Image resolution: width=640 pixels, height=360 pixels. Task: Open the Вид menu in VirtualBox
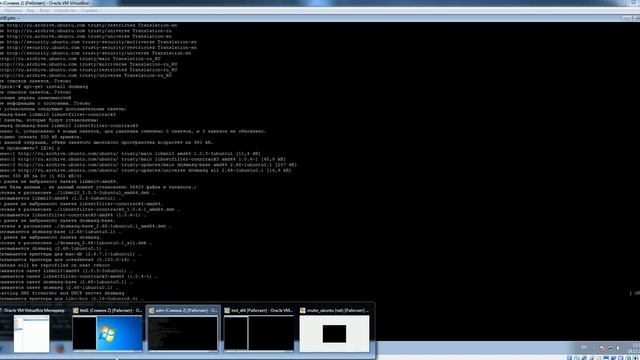point(31,10)
